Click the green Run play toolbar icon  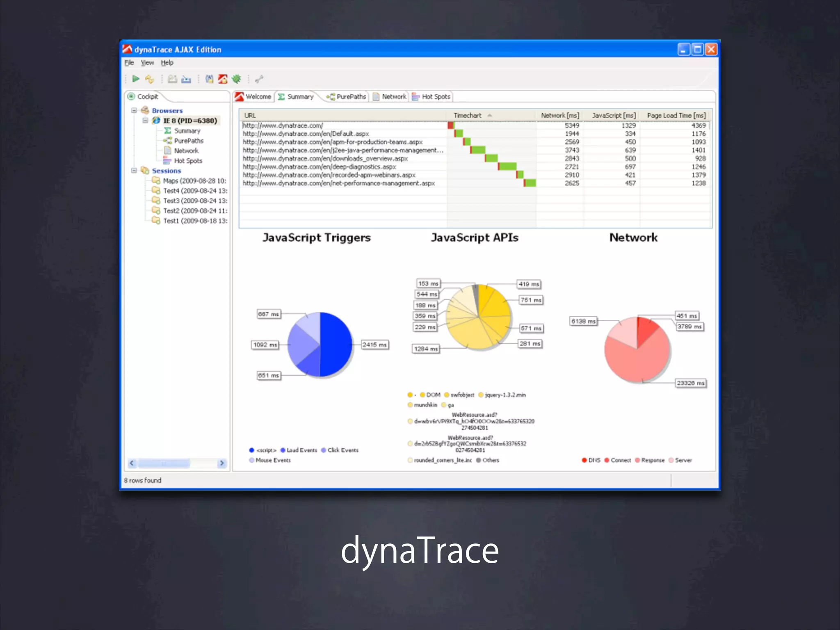[x=136, y=79]
